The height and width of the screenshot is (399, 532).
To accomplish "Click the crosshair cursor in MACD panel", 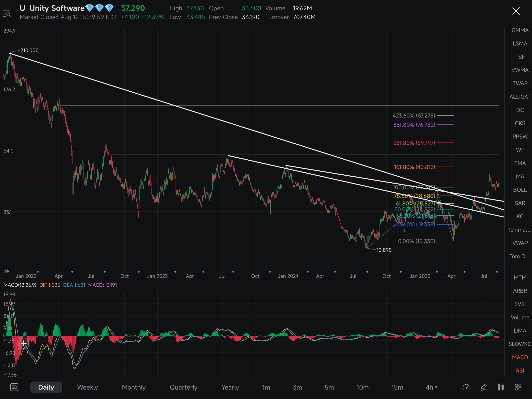I will [x=24, y=343].
